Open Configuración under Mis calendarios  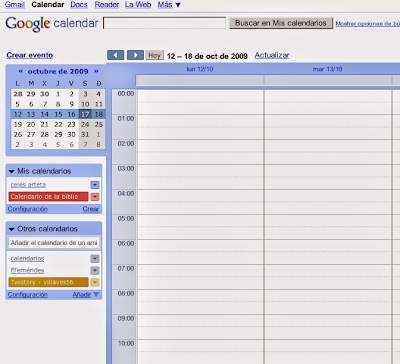pos(28,209)
